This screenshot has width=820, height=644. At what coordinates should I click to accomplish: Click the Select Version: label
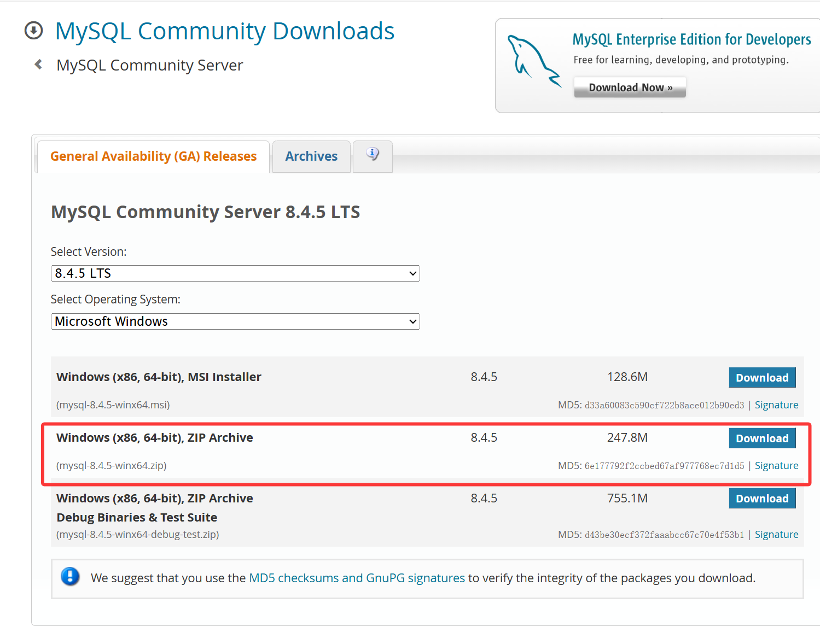(89, 252)
